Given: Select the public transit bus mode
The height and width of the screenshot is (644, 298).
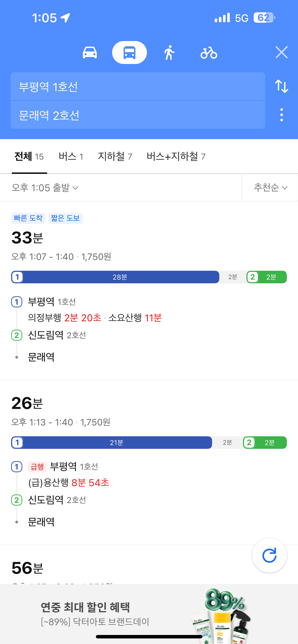Looking at the screenshot, I should 129,53.
